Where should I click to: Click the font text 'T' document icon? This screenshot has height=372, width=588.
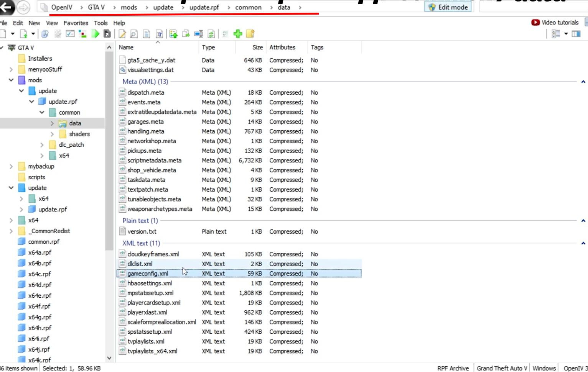[x=159, y=34]
